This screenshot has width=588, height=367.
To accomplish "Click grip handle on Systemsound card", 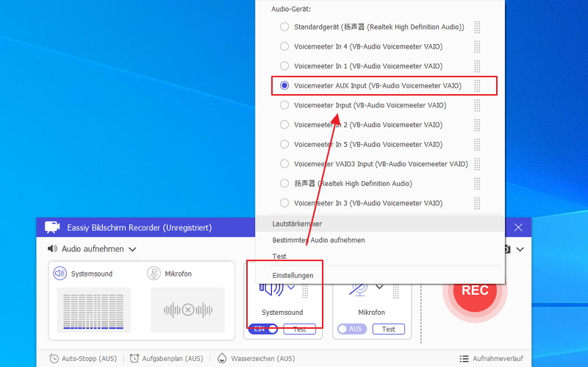I will (x=305, y=291).
